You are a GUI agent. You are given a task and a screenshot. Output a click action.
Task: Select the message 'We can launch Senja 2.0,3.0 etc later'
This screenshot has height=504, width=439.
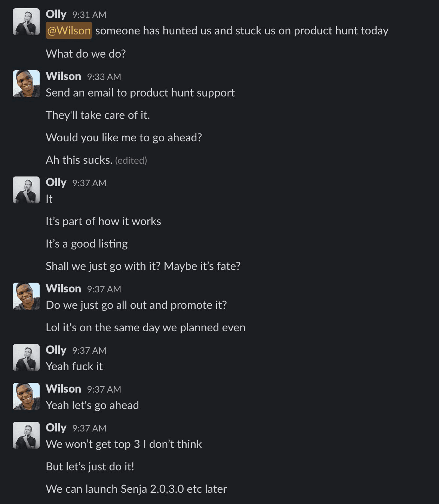pyautogui.click(x=137, y=489)
